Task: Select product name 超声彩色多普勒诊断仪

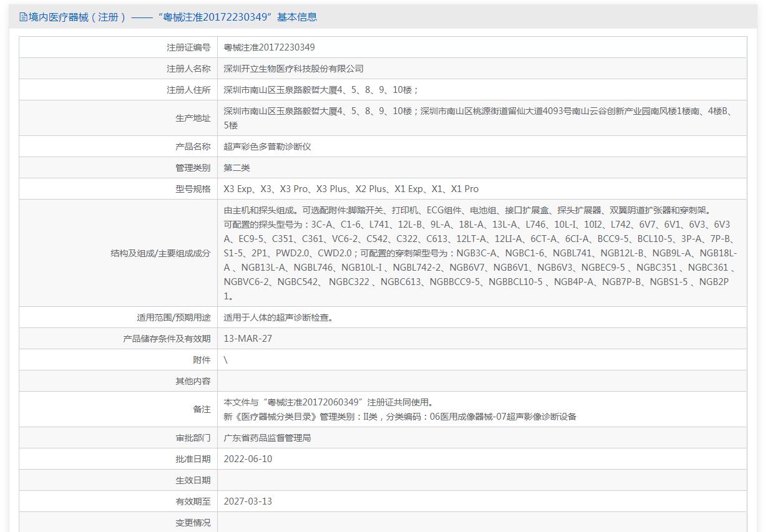Action: click(267, 147)
